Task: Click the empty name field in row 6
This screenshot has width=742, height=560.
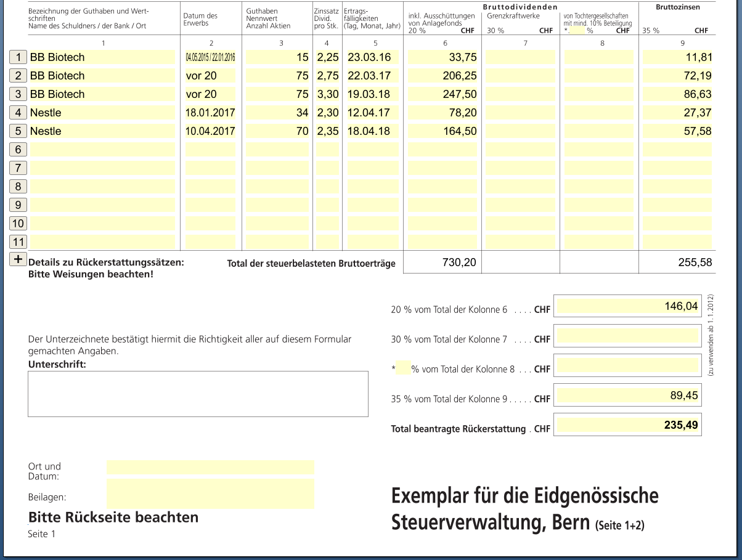Action: pos(102,150)
